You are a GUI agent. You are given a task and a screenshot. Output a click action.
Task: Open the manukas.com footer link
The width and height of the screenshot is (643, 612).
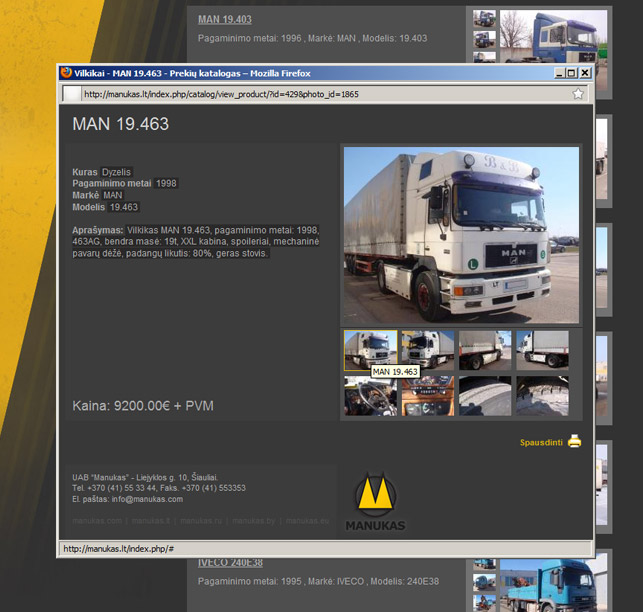pos(97,521)
